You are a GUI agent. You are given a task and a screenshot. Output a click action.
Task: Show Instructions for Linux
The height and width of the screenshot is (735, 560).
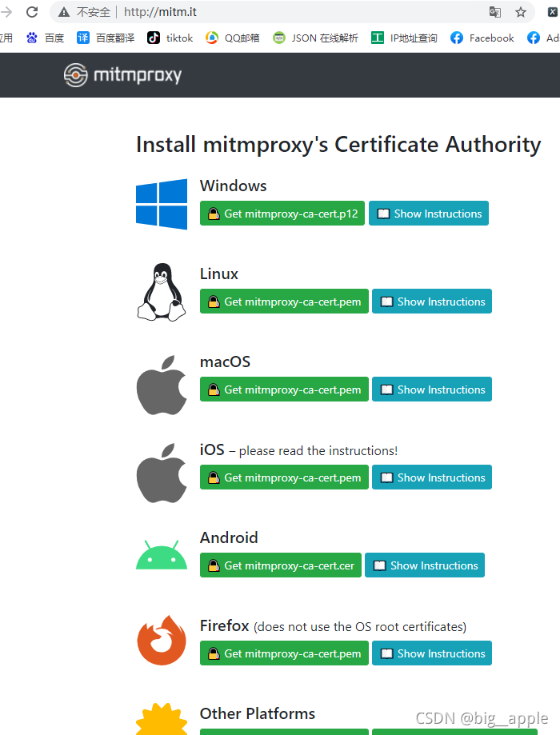[x=432, y=302]
